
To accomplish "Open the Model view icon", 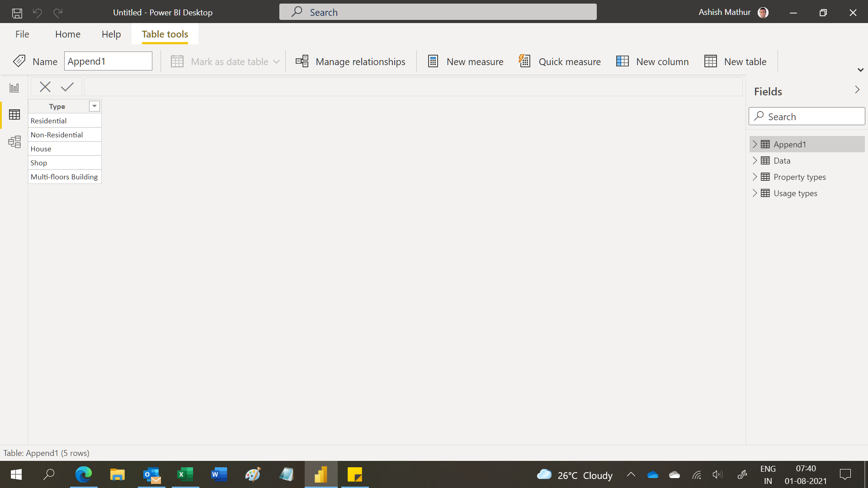I will pyautogui.click(x=14, y=142).
